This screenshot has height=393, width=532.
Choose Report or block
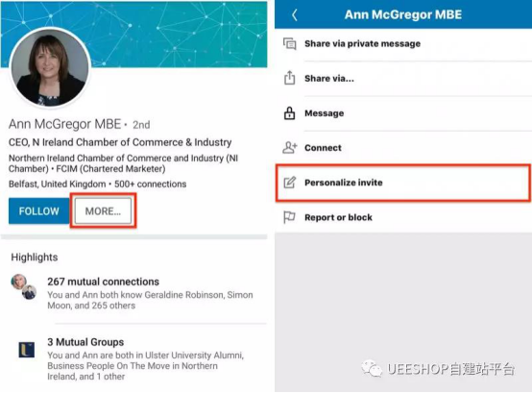[x=403, y=217]
